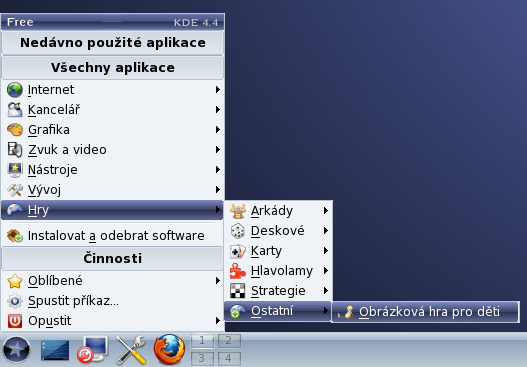Expand the Oblíbené submenu arrow
The width and height of the screenshot is (527, 367).
218,281
